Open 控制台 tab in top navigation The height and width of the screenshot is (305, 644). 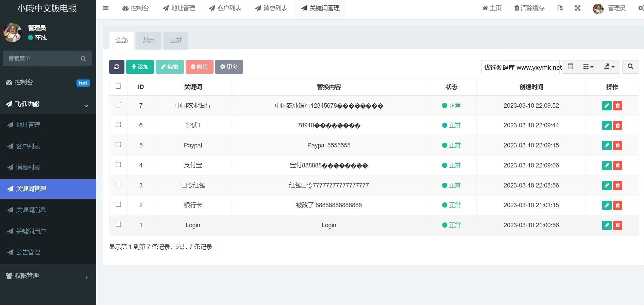pyautogui.click(x=136, y=8)
